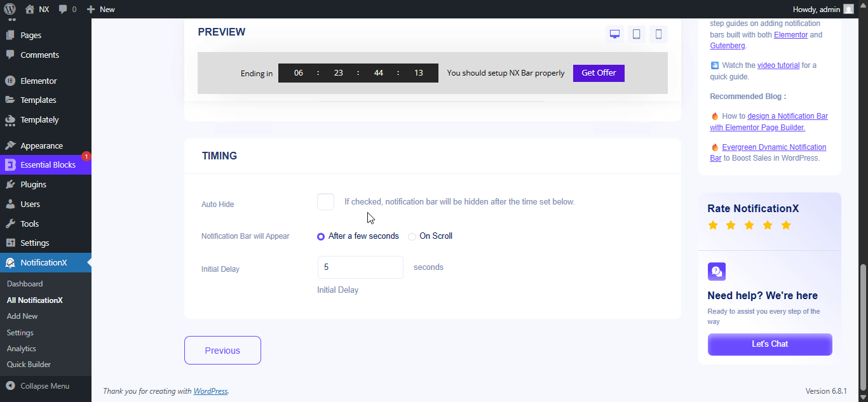Open Add New submenu item
The width and height of the screenshot is (868, 402).
22,316
